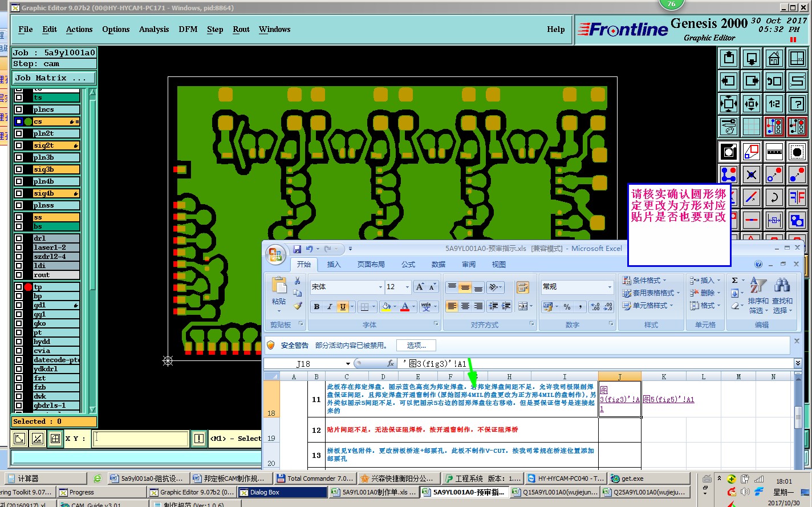The height and width of the screenshot is (507, 812).
Task: Click the Job Matrix button
Action: tap(54, 78)
